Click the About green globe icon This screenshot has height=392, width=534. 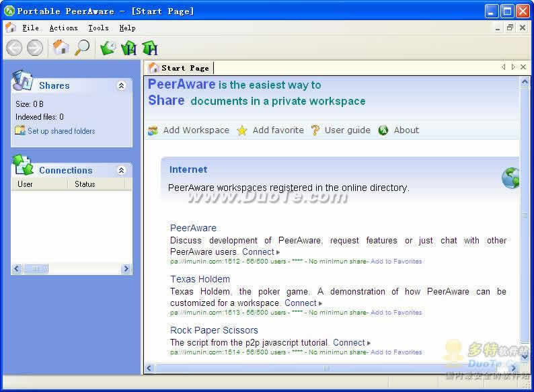pyautogui.click(x=383, y=130)
